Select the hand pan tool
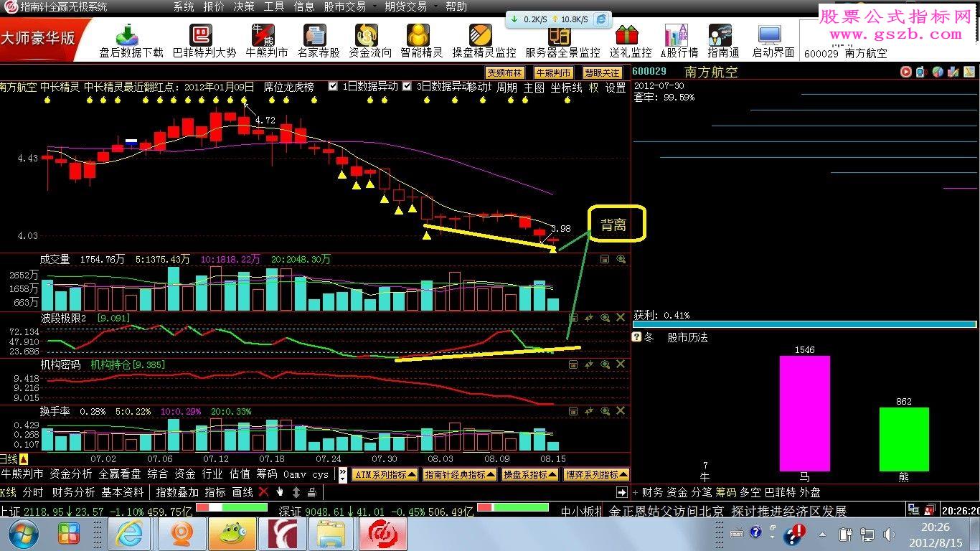This screenshot has height=551, width=980. (x=281, y=492)
